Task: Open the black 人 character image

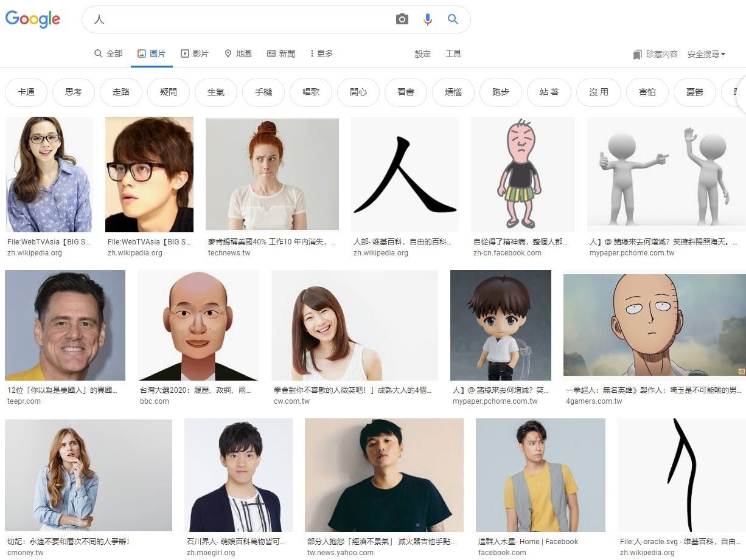Action: tap(405, 175)
